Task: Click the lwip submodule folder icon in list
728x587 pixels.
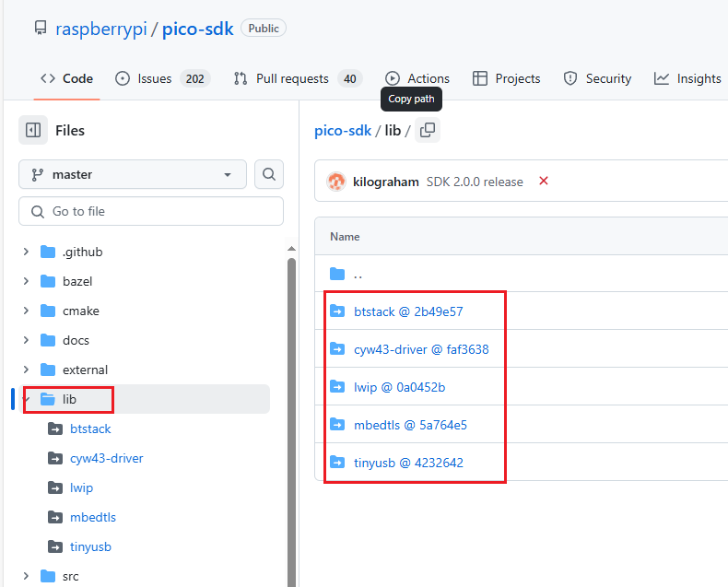Action: pos(337,386)
